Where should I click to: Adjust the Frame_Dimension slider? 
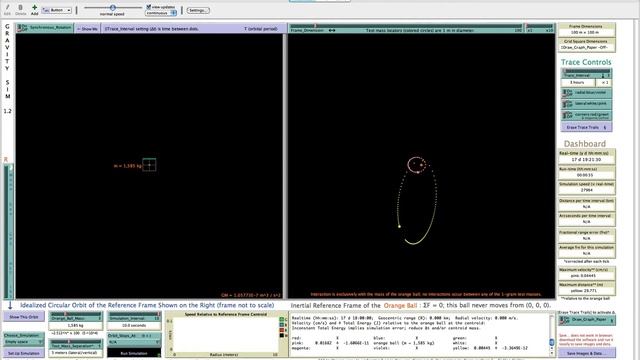(406, 28)
